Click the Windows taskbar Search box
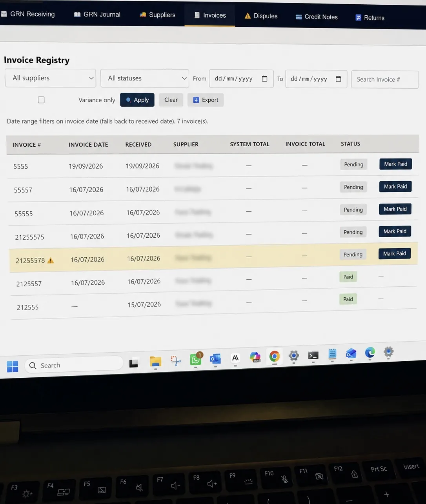The image size is (426, 504). (x=74, y=365)
